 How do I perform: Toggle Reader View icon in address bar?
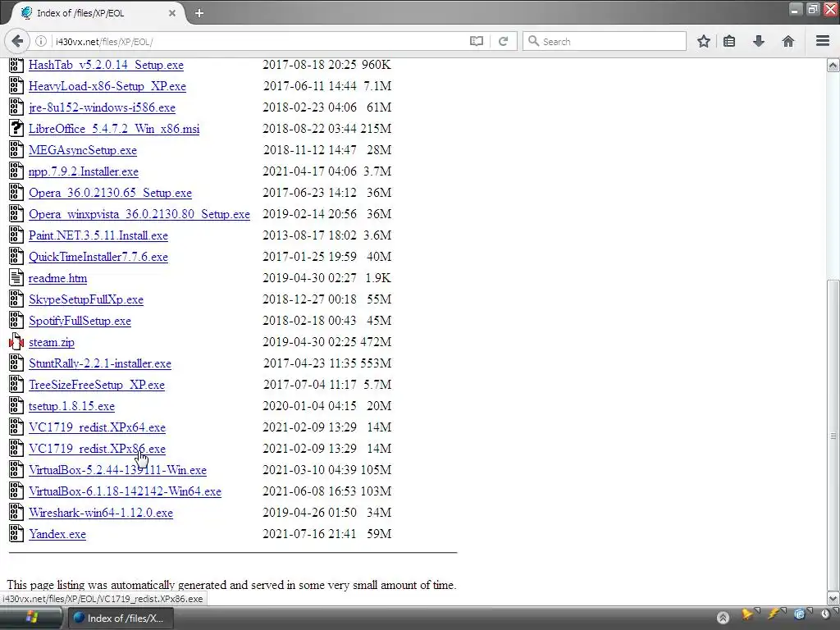tap(477, 41)
